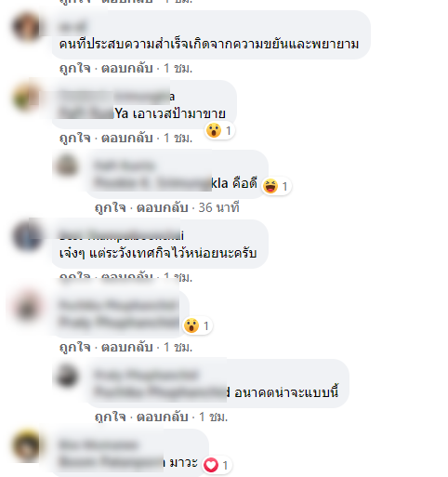Like the คือดี reply via ถูกใจ
This screenshot has width=448, height=477.
click(111, 207)
